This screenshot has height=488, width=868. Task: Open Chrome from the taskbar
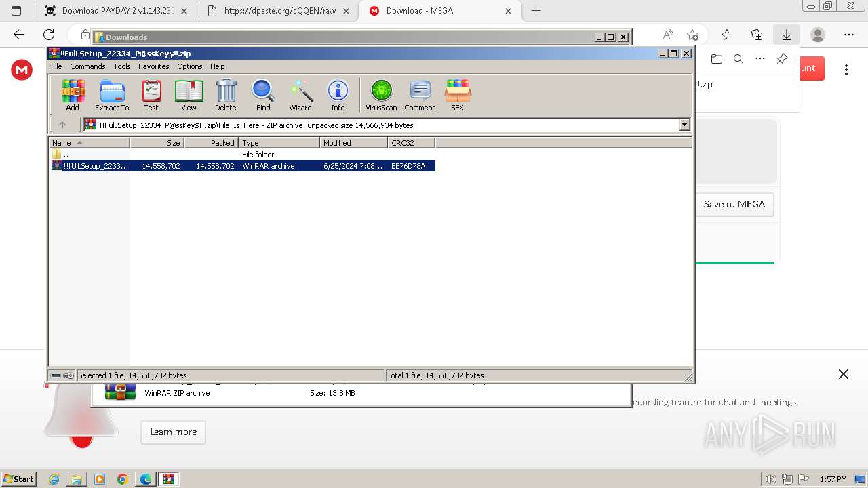[123, 479]
